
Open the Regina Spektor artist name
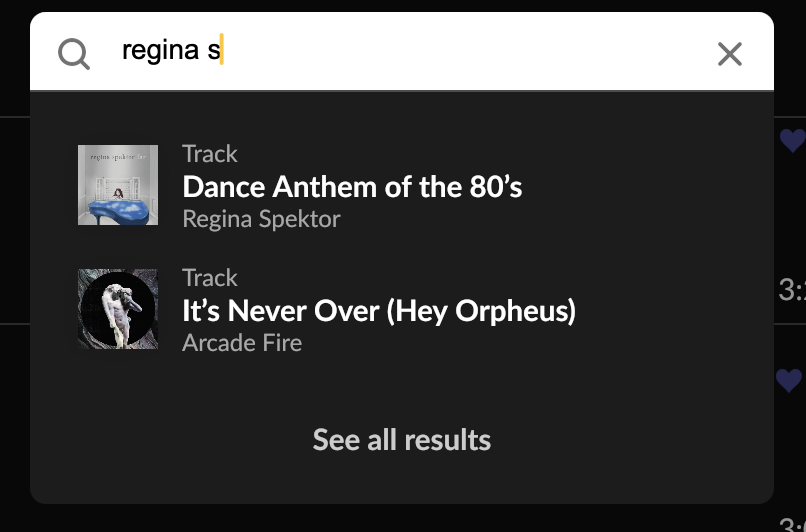click(261, 219)
